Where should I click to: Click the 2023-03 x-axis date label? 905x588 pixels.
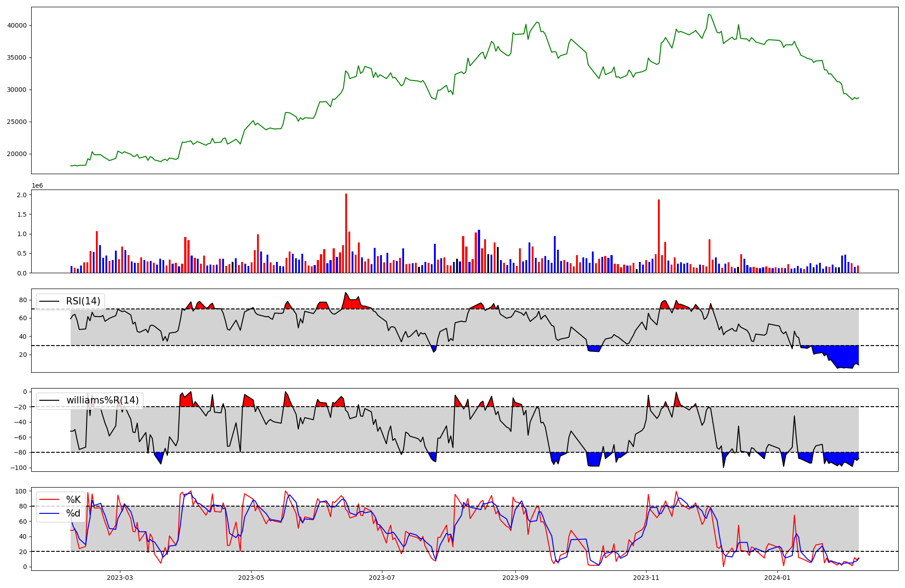(x=120, y=578)
